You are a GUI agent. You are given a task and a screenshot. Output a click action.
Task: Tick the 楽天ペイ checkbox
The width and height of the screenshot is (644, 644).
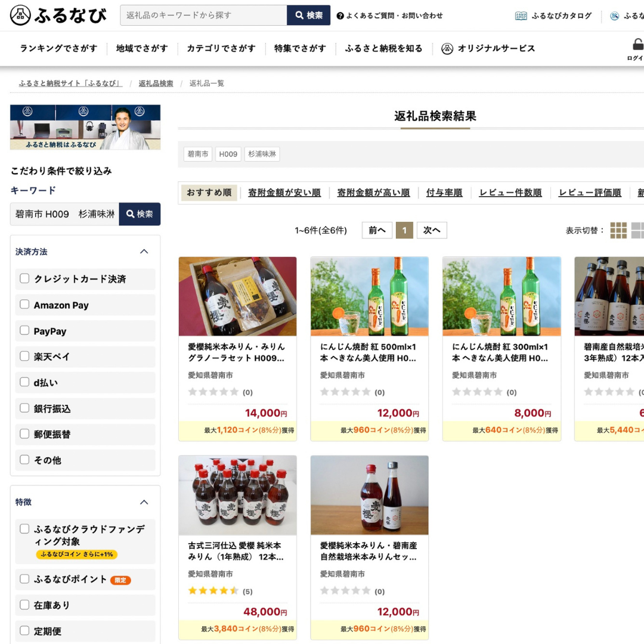[24, 356]
